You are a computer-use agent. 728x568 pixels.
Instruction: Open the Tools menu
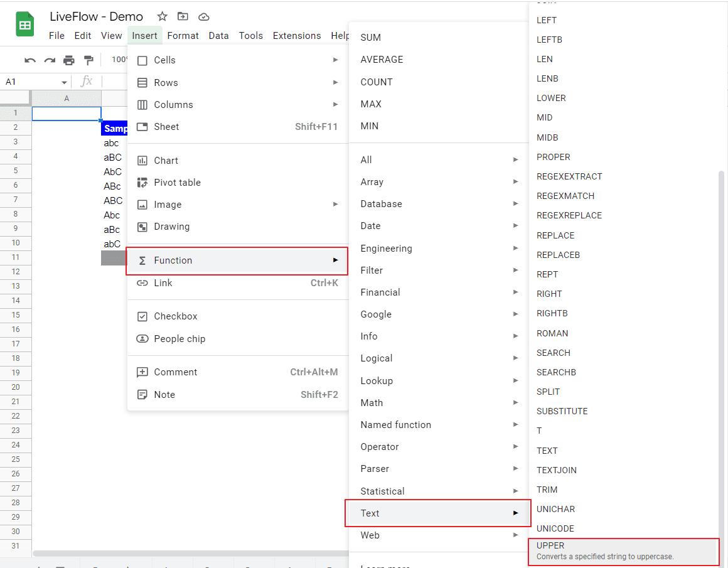click(x=250, y=36)
